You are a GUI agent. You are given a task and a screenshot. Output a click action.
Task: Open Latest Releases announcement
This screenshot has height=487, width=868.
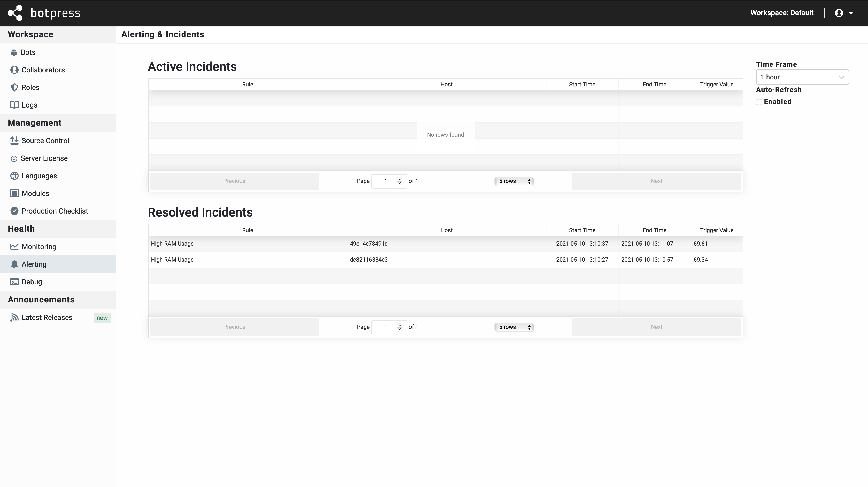click(47, 317)
